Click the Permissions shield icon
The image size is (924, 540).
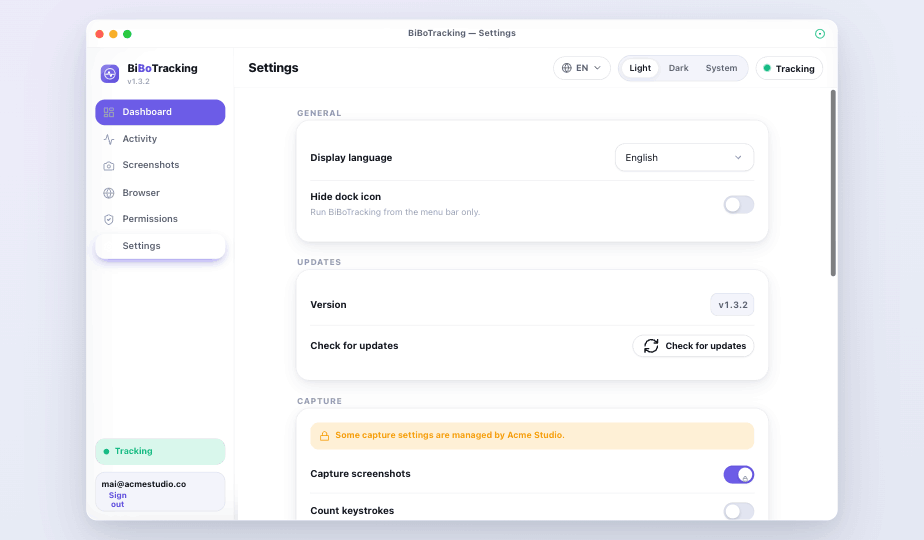(x=109, y=219)
